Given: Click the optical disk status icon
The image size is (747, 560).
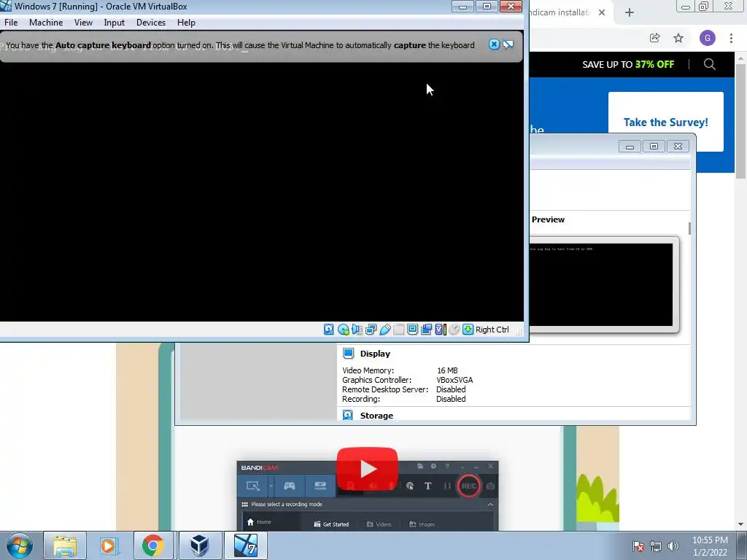Looking at the screenshot, I should pyautogui.click(x=343, y=330).
